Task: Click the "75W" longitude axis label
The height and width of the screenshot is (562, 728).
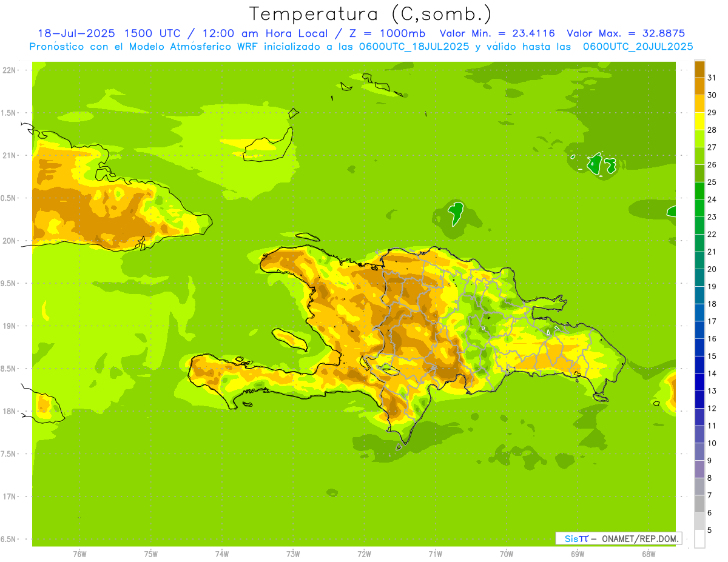Action: click(x=151, y=554)
